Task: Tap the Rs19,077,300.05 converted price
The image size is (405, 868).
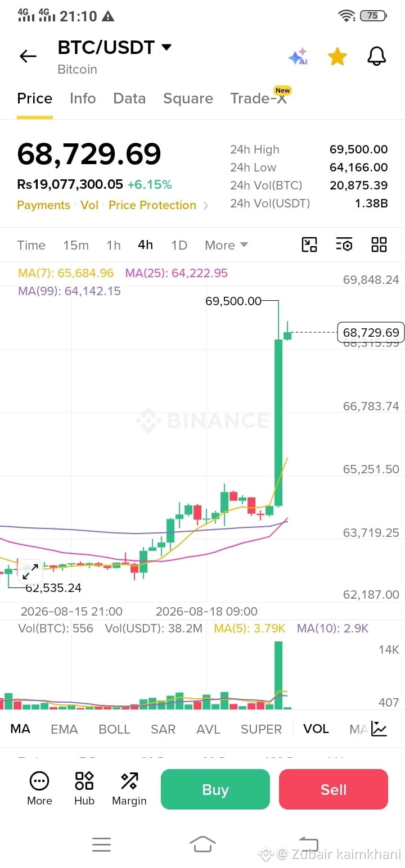Action: pyautogui.click(x=70, y=184)
